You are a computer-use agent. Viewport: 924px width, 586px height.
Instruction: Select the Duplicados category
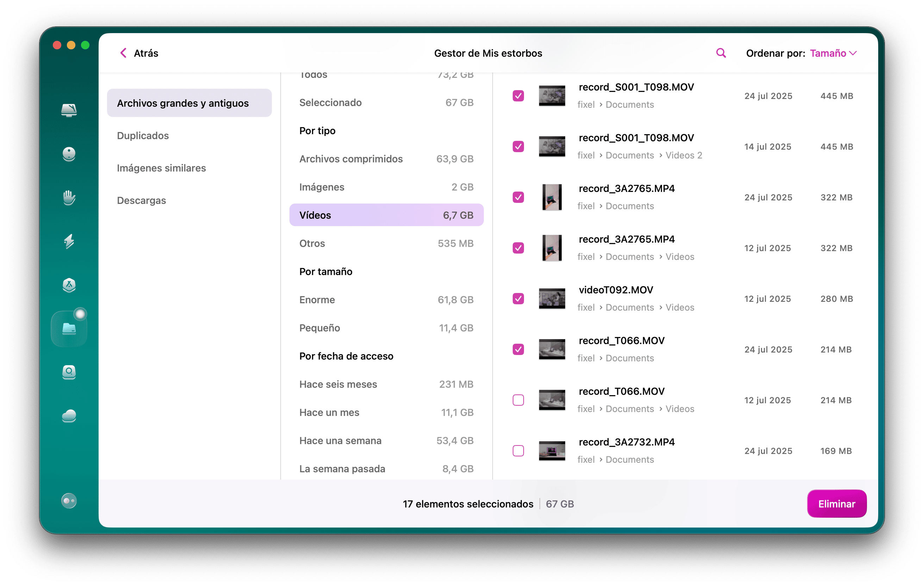click(143, 136)
